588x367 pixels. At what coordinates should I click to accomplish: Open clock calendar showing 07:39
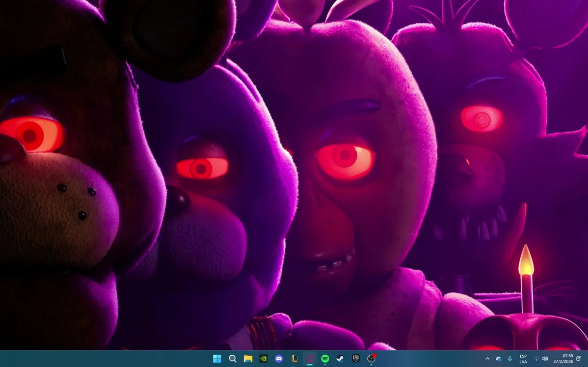click(563, 359)
